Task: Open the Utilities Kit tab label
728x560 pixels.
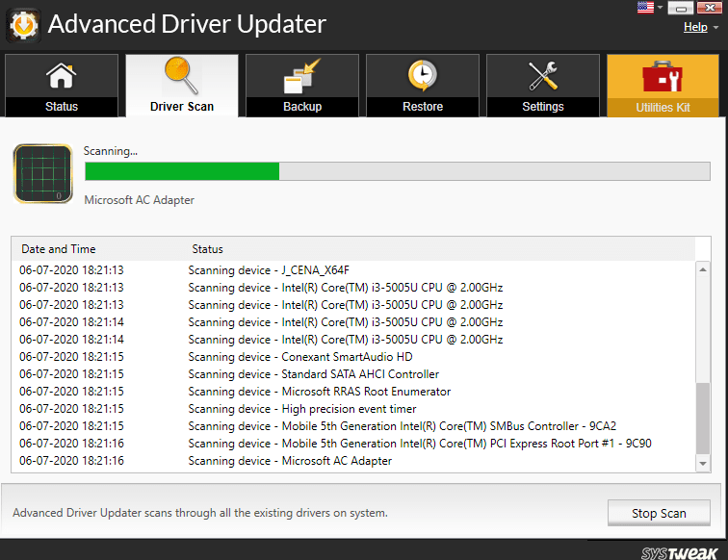Action: point(663,108)
